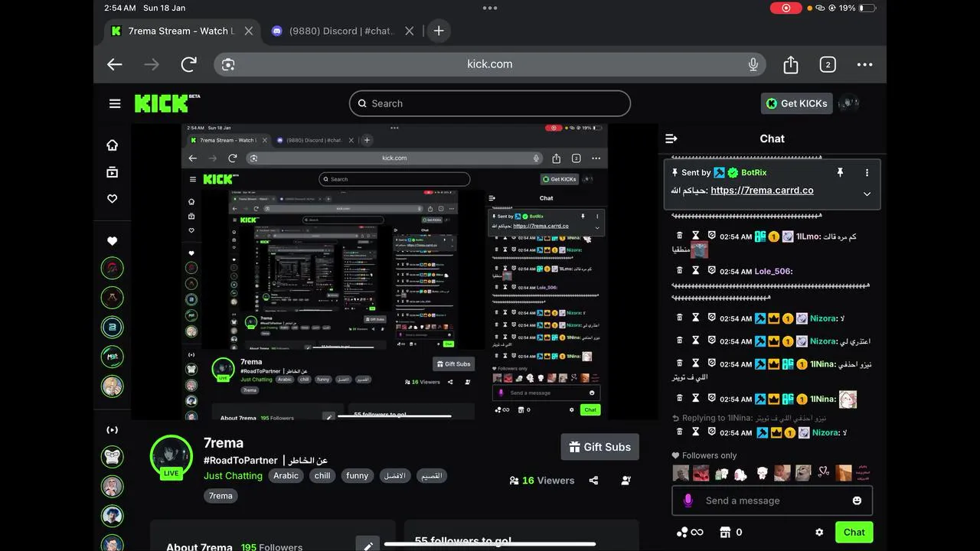Go to Home in Kick sidebar

pos(113,145)
